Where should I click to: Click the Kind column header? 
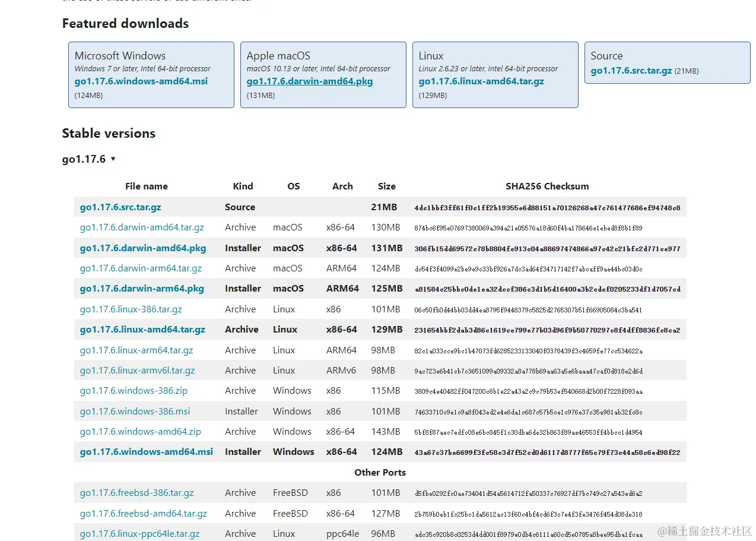[243, 186]
